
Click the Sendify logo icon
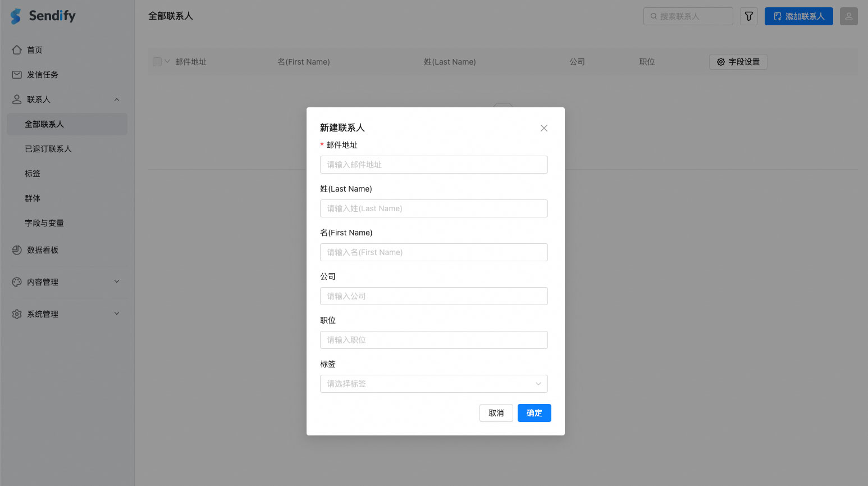[x=16, y=16]
